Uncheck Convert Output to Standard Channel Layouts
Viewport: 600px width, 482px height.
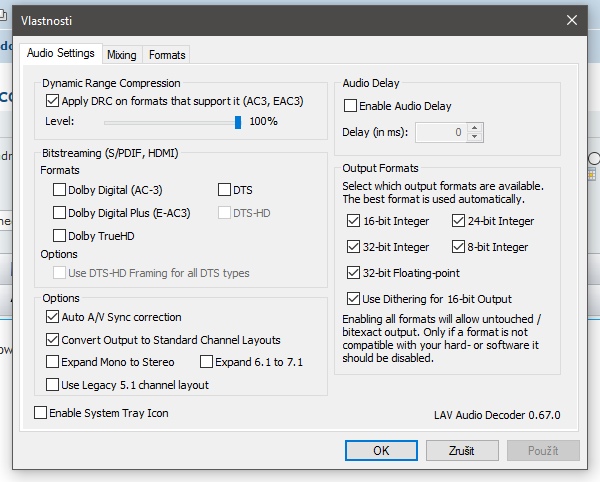[53, 340]
